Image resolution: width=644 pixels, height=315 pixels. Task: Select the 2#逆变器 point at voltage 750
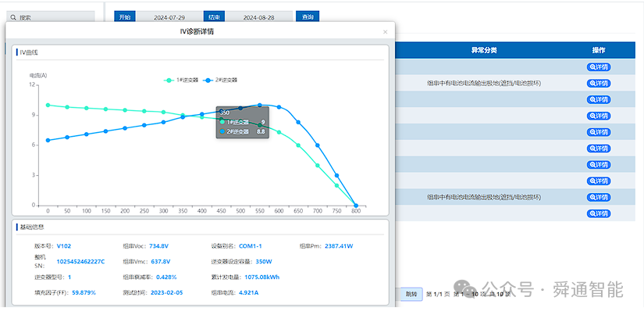click(336, 176)
